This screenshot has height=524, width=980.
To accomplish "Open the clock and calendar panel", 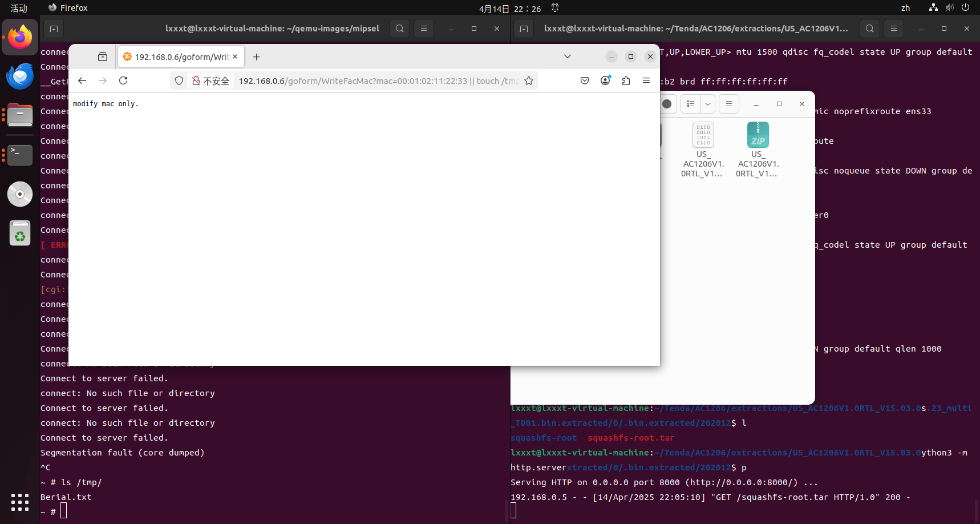I will pyautogui.click(x=510, y=9).
